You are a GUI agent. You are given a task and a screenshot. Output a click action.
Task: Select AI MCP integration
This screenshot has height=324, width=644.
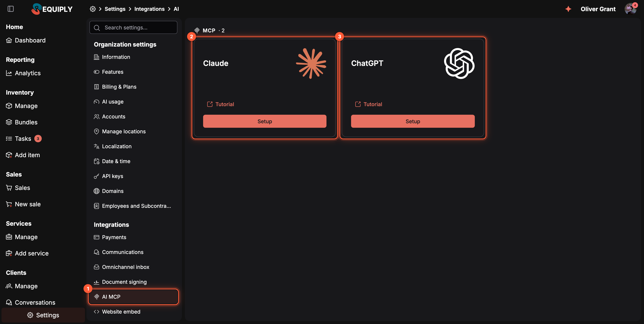click(133, 297)
